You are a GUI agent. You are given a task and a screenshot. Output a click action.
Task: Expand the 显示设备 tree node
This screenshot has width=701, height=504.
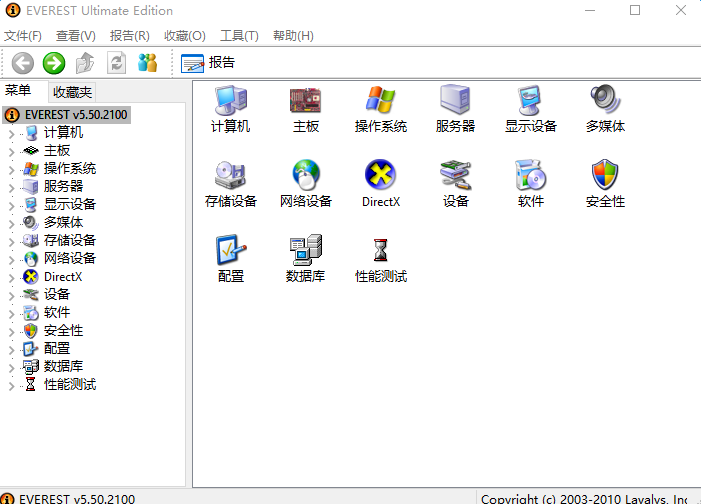(x=11, y=205)
